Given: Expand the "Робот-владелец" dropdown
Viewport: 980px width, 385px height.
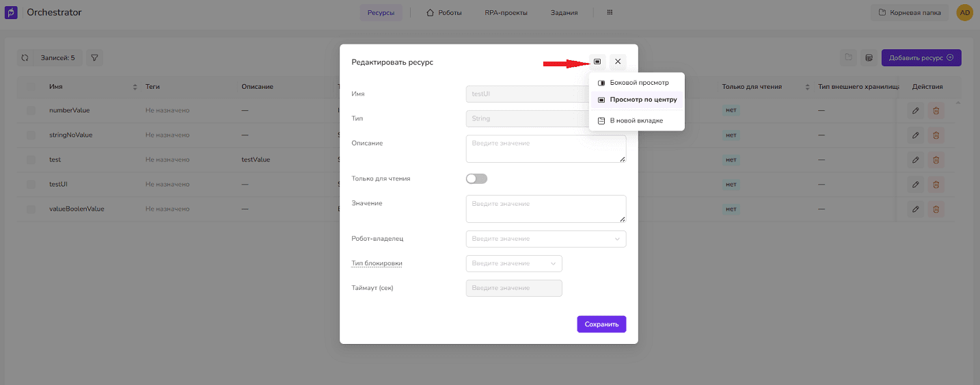Looking at the screenshot, I should (545, 239).
